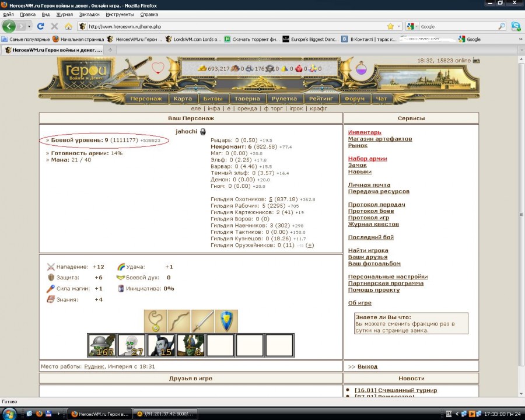Click the оренда shortcut link

247,108
